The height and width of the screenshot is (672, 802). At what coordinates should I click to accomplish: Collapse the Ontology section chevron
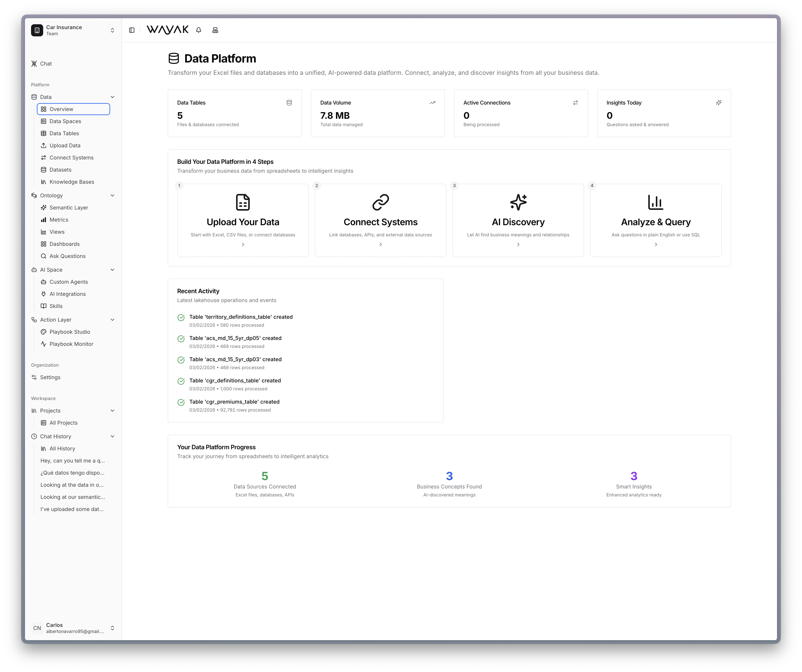[x=112, y=195]
